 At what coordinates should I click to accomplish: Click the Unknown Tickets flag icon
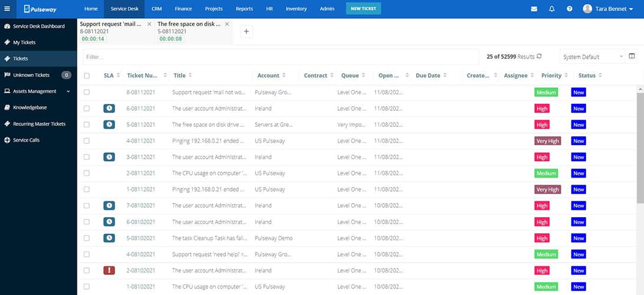click(x=7, y=75)
